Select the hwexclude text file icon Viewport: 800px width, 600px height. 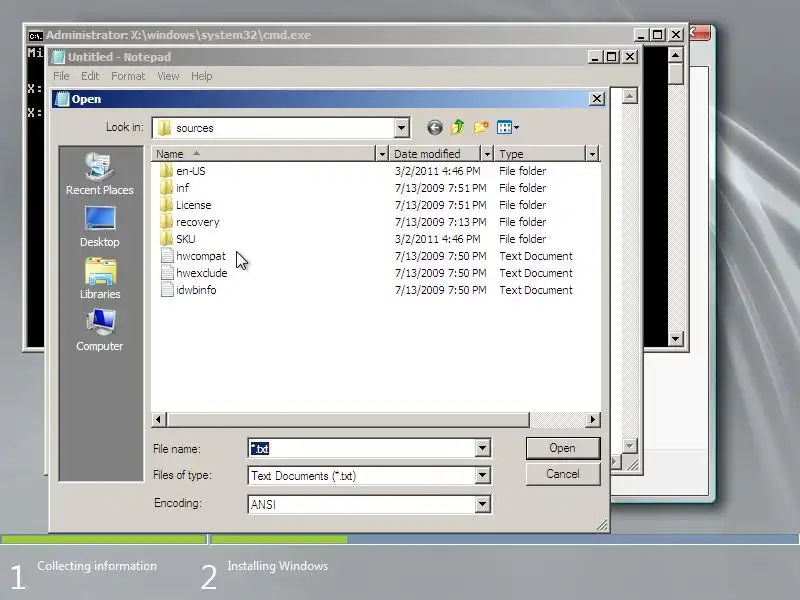167,273
